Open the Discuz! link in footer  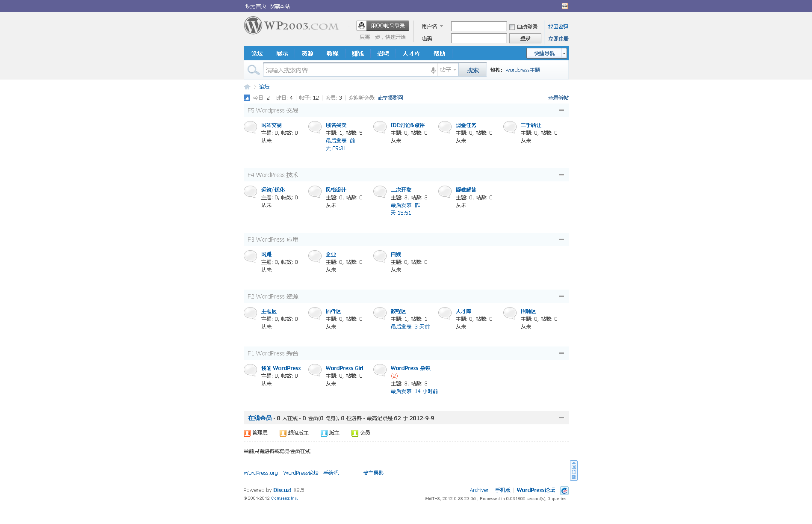tap(282, 490)
